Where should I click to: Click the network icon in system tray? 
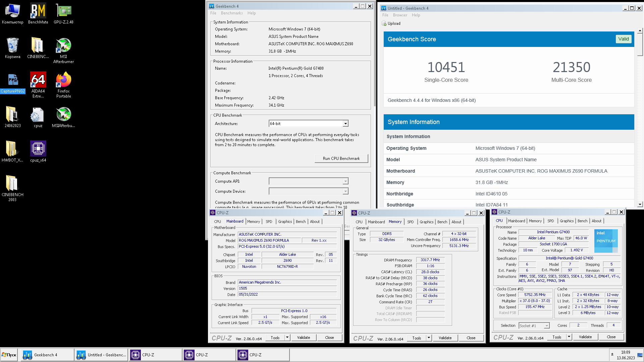click(x=640, y=355)
